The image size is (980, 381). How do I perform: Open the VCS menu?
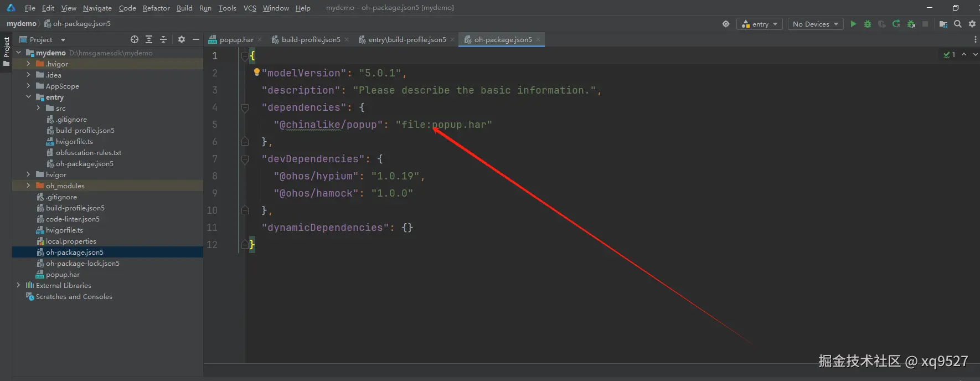coord(250,8)
